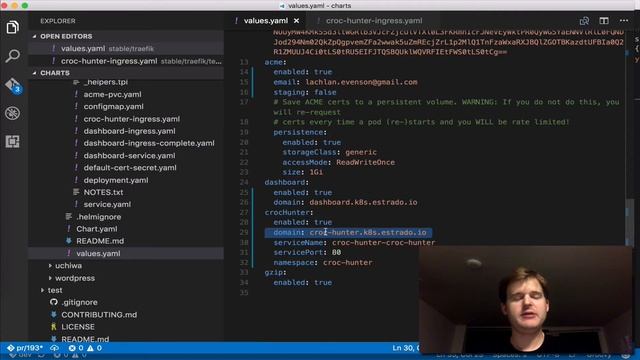
Task: Click the EXPLORER panel title
Action: click(58, 21)
